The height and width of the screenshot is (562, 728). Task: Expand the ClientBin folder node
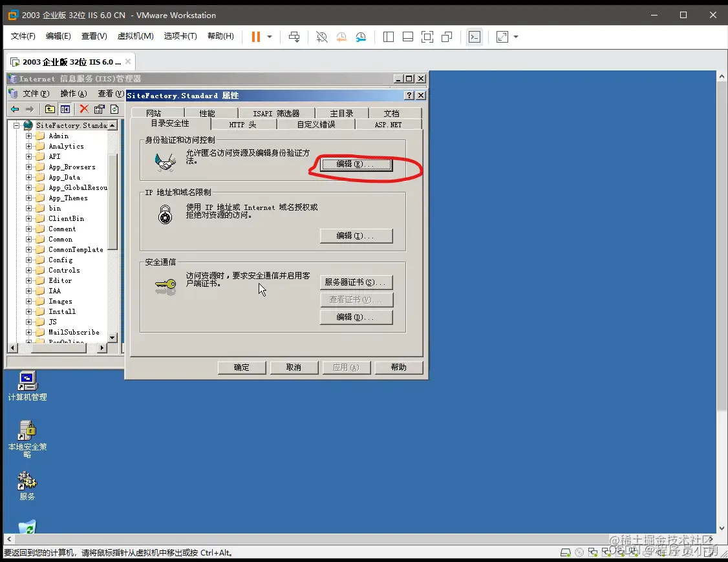[x=29, y=218]
